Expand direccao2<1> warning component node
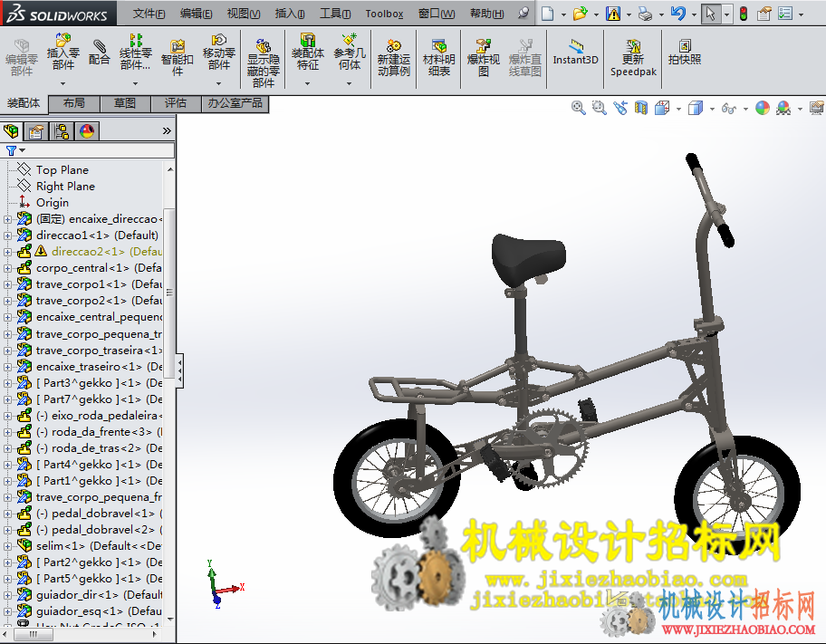This screenshot has height=644, width=826. (7, 252)
